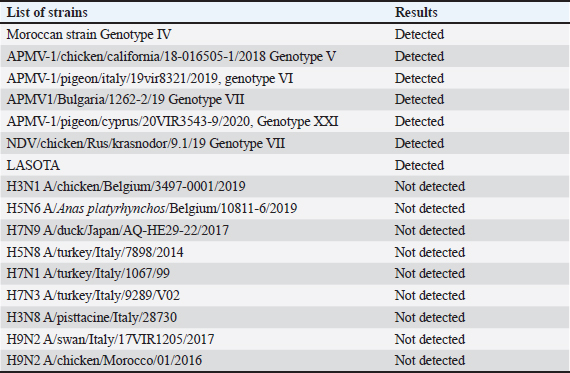Select the H9N2 A/swan/Italy strain name
Image resolution: width=570 pixels, height=373 pixels.
[x=110, y=339]
